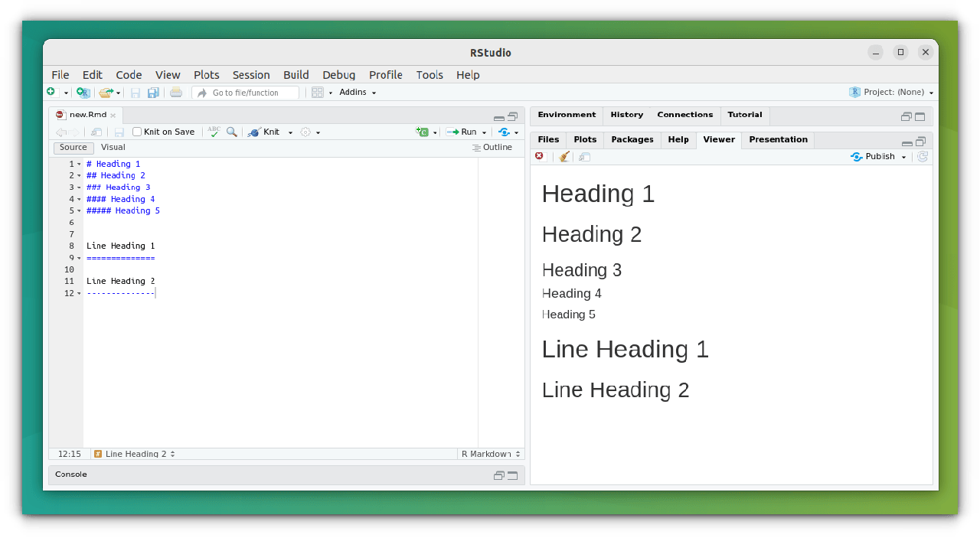Click the Knit yarn ball icon

pos(254,132)
